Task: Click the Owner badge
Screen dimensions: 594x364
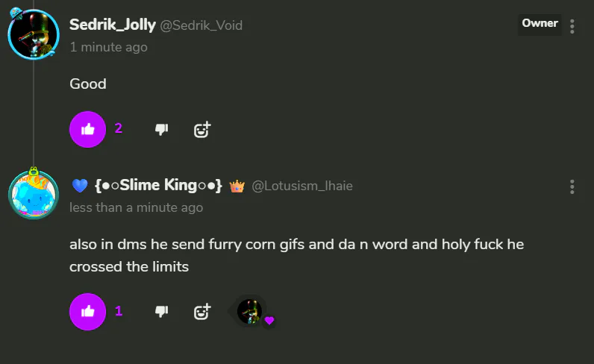Action: pyautogui.click(x=540, y=24)
